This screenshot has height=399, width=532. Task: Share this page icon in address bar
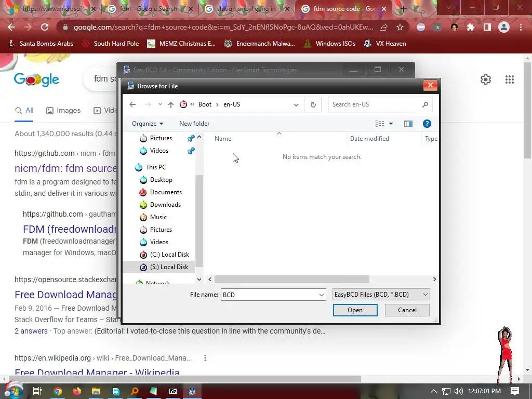click(x=383, y=27)
